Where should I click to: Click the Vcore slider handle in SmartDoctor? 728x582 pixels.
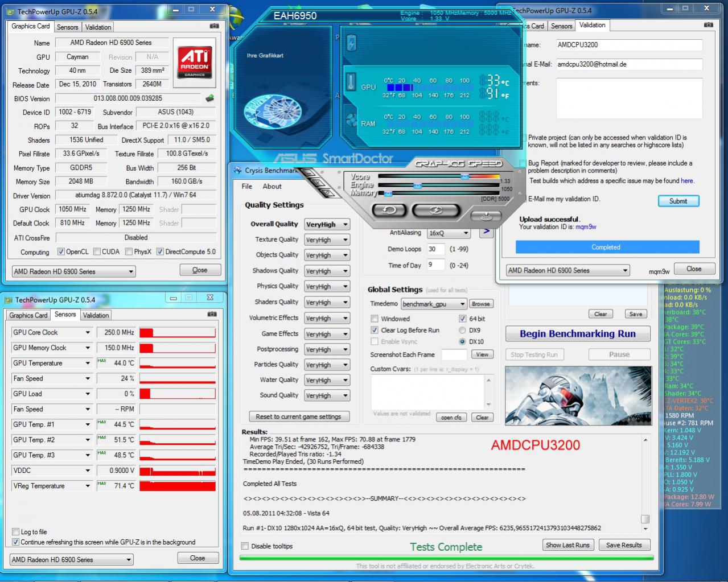coord(465,177)
